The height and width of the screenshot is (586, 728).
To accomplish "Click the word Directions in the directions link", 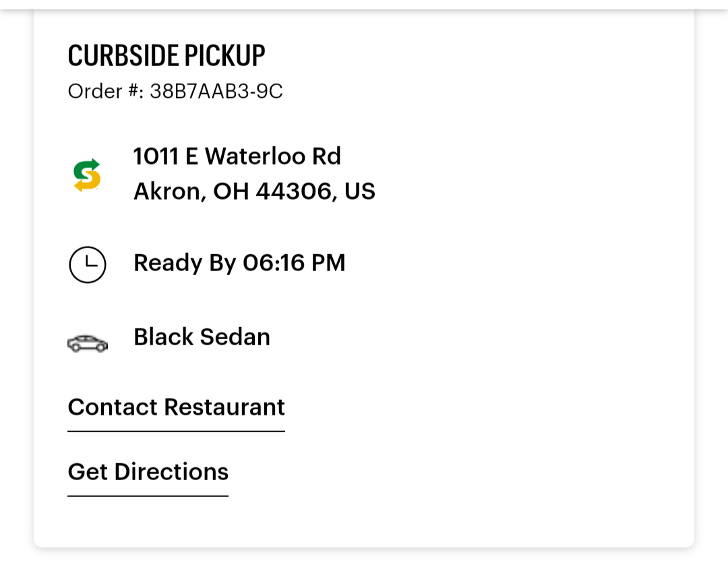I will click(x=171, y=472).
